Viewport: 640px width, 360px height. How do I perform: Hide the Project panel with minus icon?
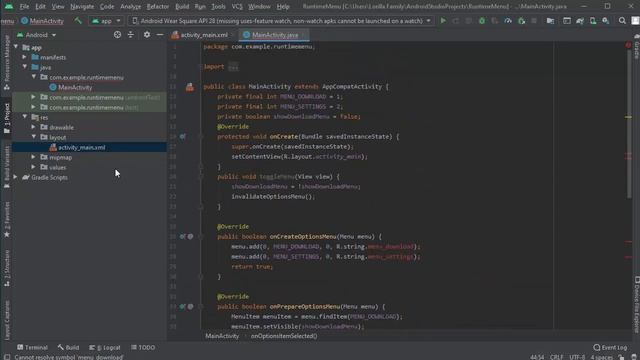pos(160,35)
